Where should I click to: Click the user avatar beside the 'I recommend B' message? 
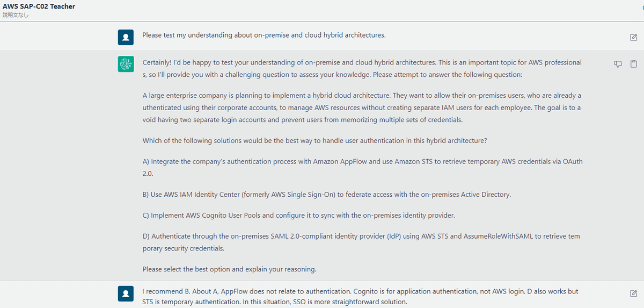point(126,293)
